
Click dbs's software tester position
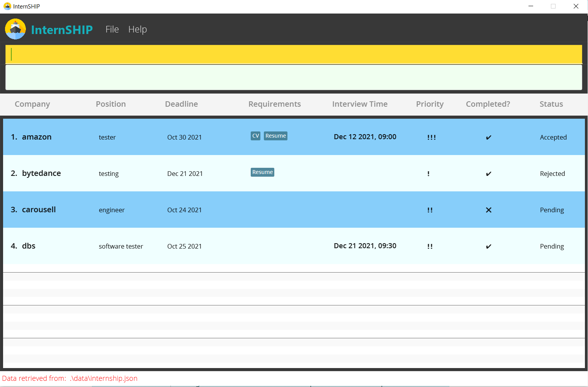pos(121,246)
